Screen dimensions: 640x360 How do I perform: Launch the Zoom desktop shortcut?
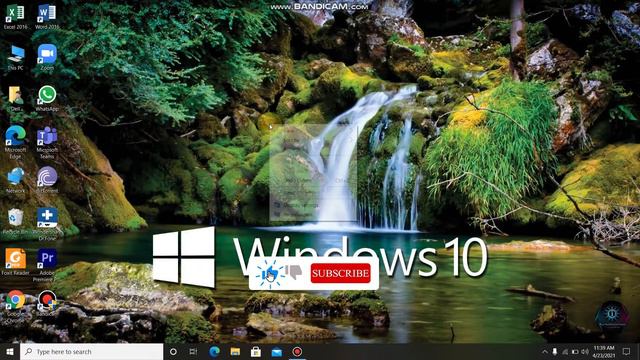tap(47, 58)
